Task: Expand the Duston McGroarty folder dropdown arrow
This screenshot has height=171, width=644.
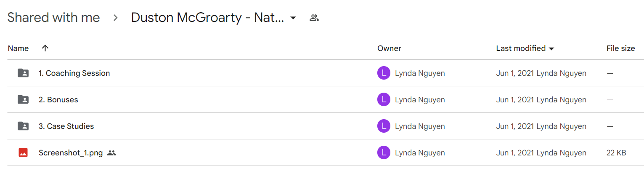Action: pos(293,18)
